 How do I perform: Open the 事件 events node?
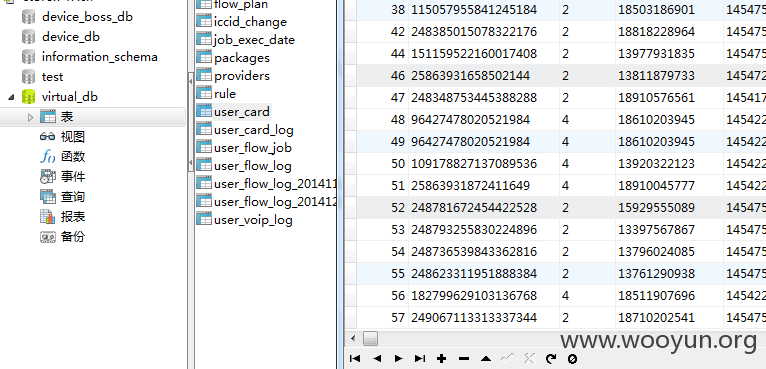(73, 176)
